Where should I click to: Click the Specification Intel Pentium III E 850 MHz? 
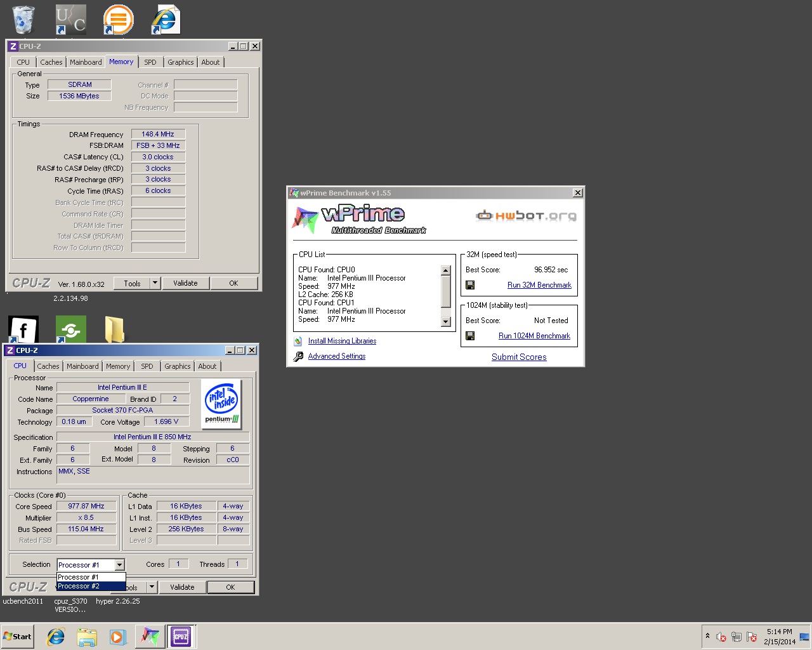point(152,437)
